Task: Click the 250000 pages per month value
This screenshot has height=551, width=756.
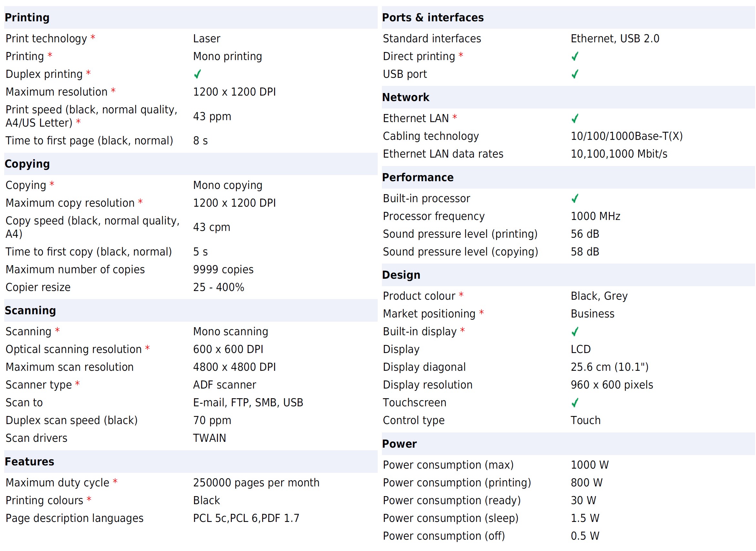Action: [x=256, y=483]
